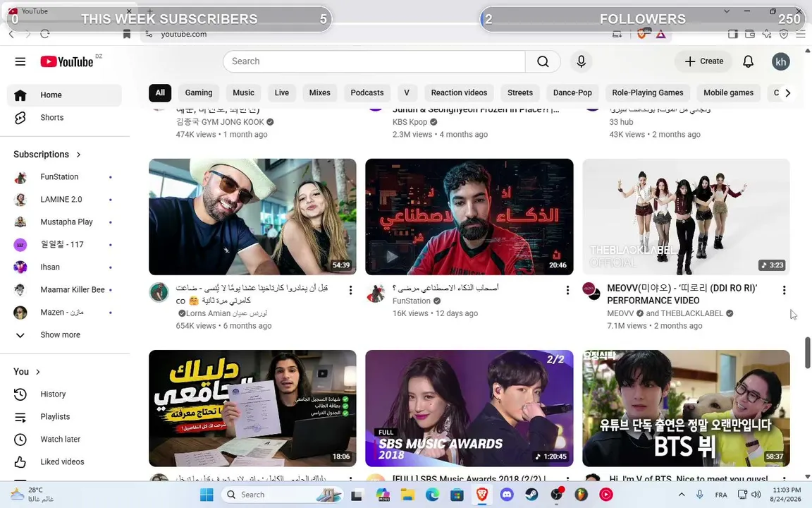Viewport: 812px width, 508px height.
Task: Open File Explorer from the taskbar
Action: [x=407, y=495]
